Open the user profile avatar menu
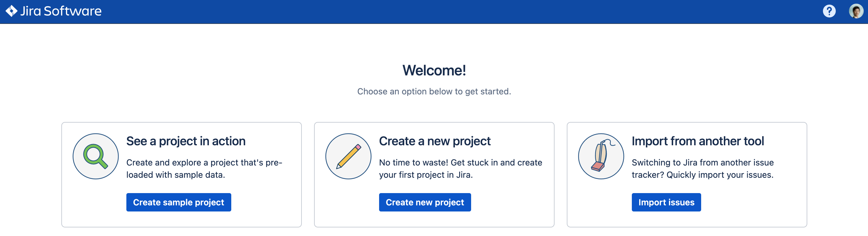Screen dimensions: 868x236 856,11
